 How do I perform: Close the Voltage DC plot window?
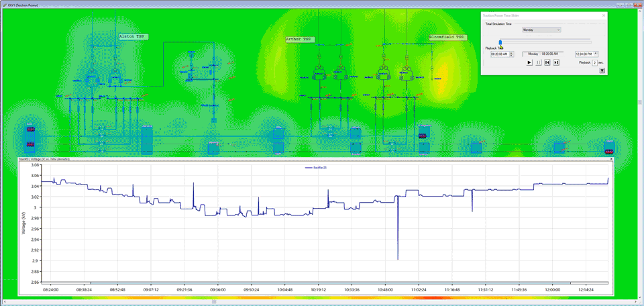(610, 160)
